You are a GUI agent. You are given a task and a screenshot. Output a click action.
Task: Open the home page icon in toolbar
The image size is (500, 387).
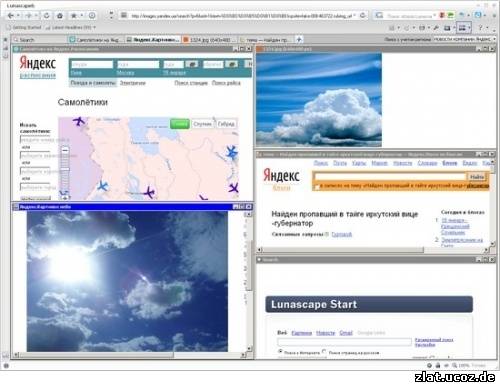click(60, 16)
